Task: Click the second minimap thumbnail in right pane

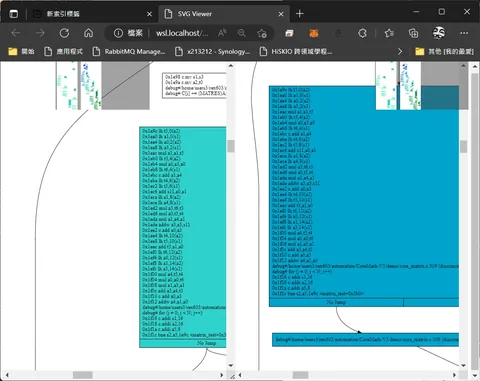Action: [x=410, y=85]
